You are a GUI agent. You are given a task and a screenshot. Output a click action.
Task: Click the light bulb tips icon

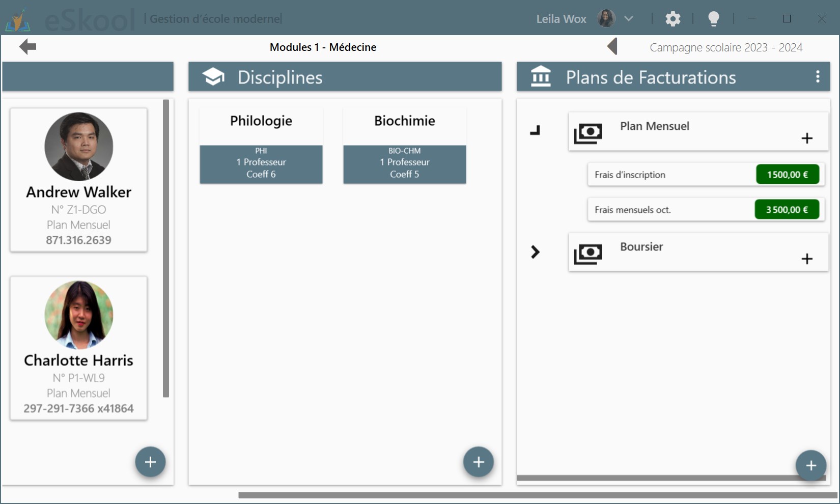[x=713, y=19]
